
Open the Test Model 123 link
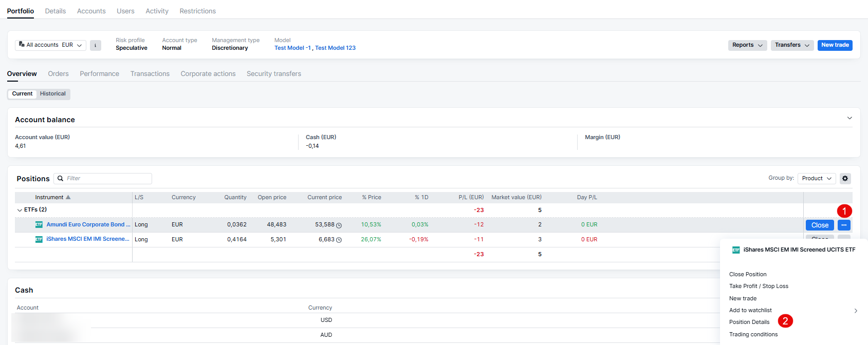pyautogui.click(x=335, y=48)
